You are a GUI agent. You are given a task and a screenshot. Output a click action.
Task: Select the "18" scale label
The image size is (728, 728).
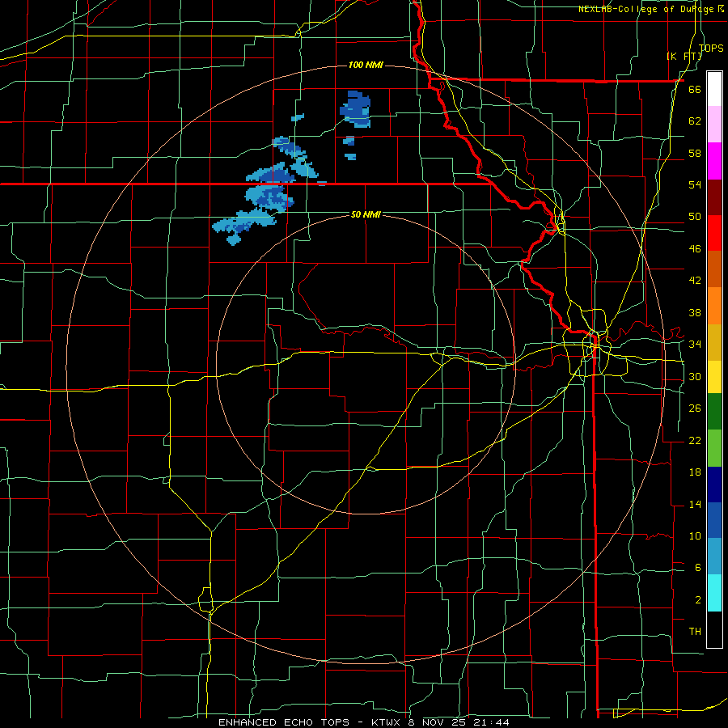click(x=695, y=472)
